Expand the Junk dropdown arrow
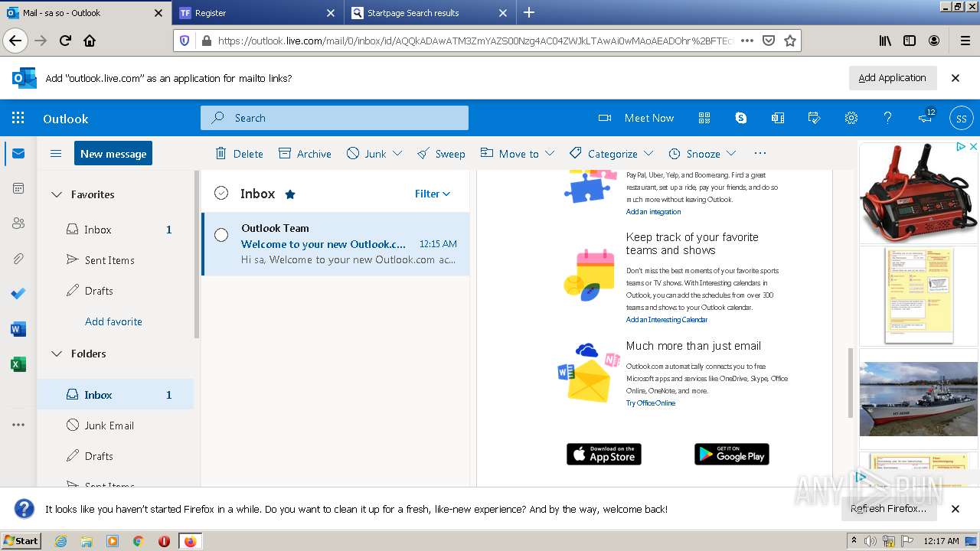 point(397,154)
